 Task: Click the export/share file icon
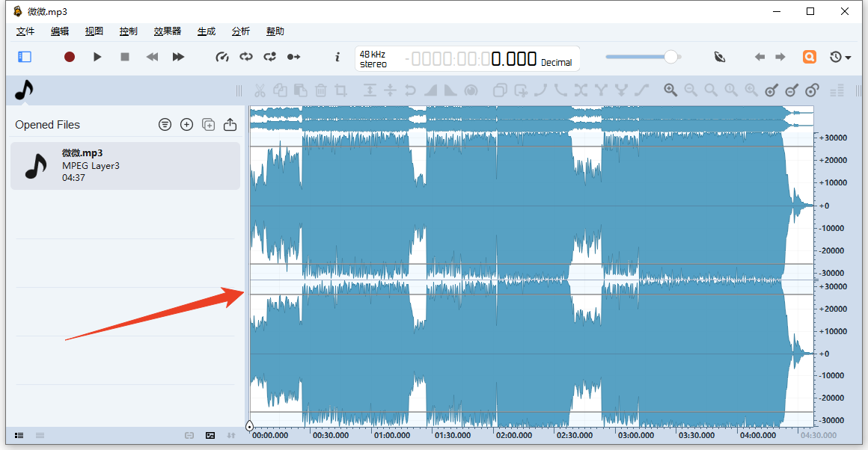(x=230, y=125)
